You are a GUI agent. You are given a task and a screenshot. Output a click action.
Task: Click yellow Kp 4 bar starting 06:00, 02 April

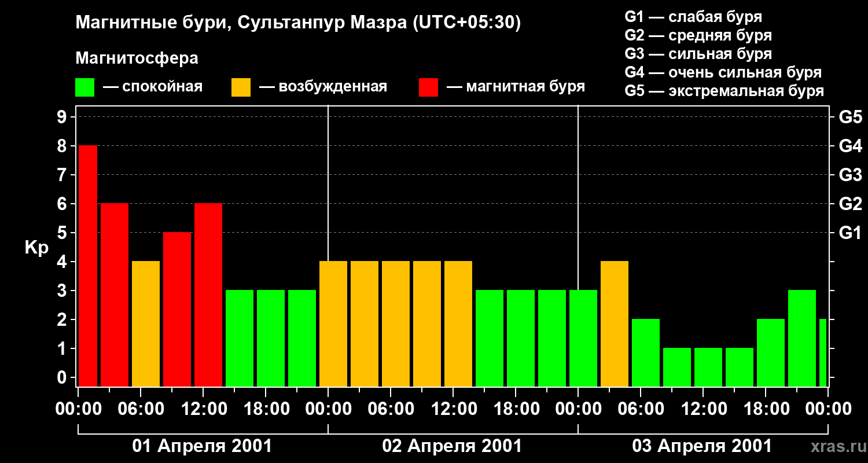pos(396,324)
